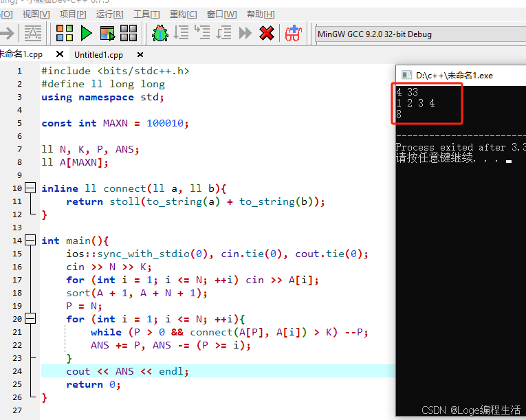Start debugging with the green bug icon
Screen dimensions: 526x420
(160, 33)
